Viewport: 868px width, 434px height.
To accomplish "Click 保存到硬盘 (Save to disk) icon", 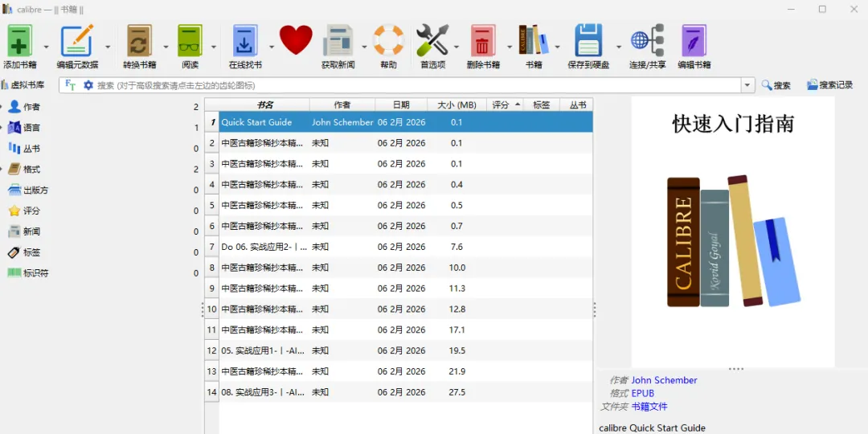I will click(588, 40).
